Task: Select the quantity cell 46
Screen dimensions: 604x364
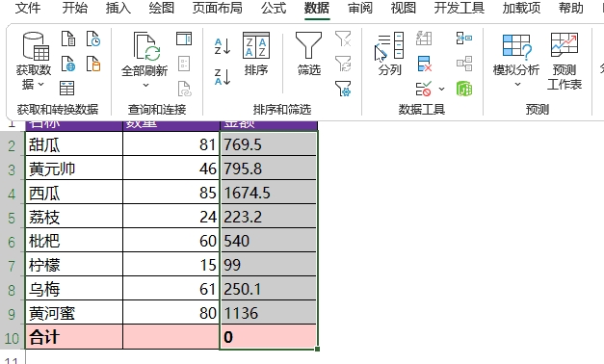Action: pyautogui.click(x=171, y=169)
